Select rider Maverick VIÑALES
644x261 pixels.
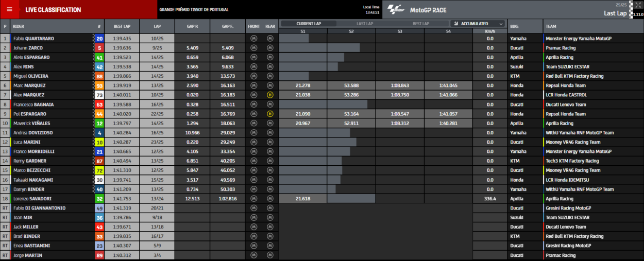coord(31,124)
